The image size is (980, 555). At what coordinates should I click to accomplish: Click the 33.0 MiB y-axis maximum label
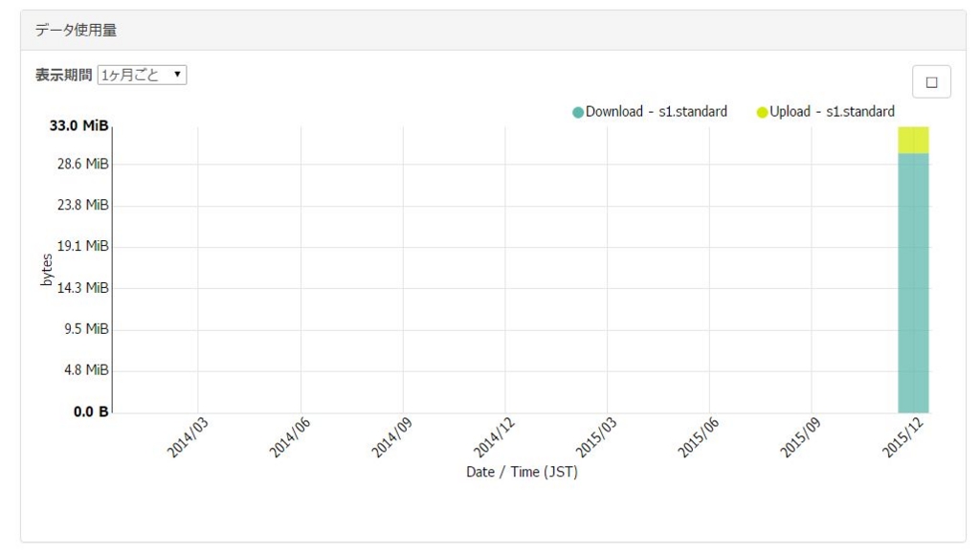pos(78,125)
